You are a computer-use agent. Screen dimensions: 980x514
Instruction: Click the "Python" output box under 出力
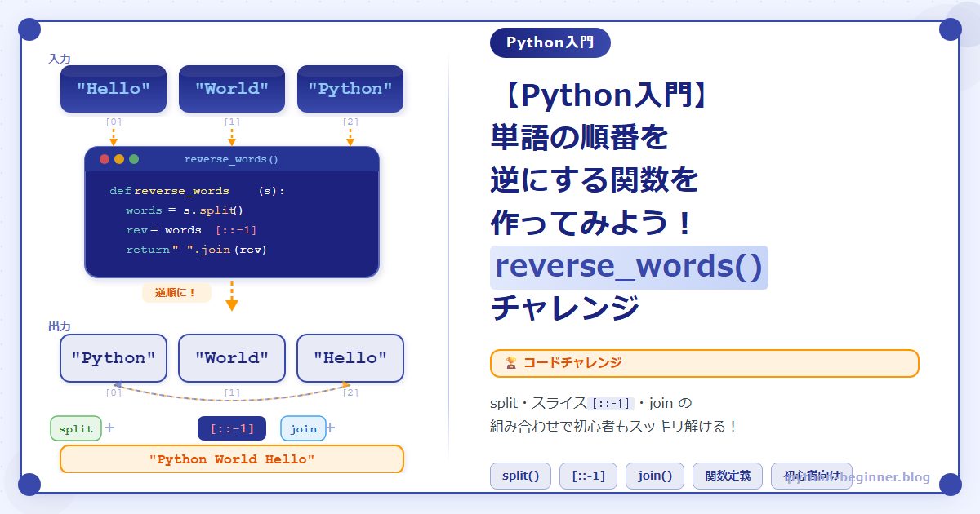pos(114,358)
